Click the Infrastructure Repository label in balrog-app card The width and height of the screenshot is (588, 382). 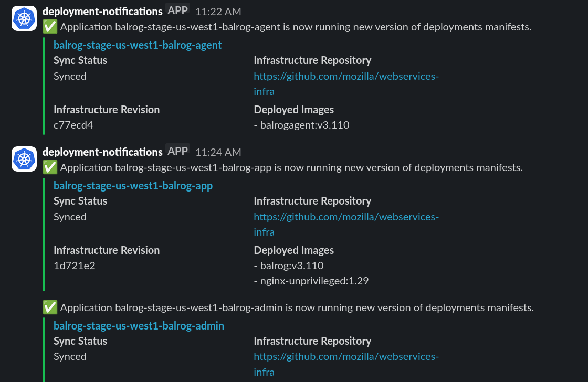(312, 201)
